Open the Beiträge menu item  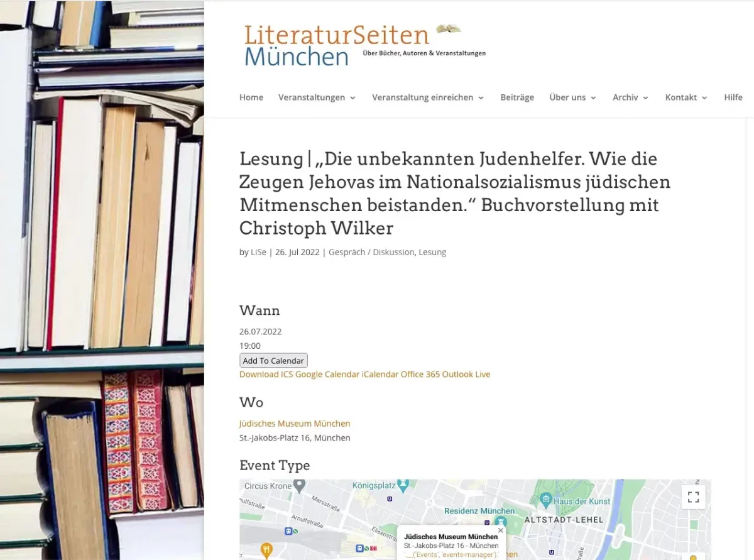pos(517,97)
